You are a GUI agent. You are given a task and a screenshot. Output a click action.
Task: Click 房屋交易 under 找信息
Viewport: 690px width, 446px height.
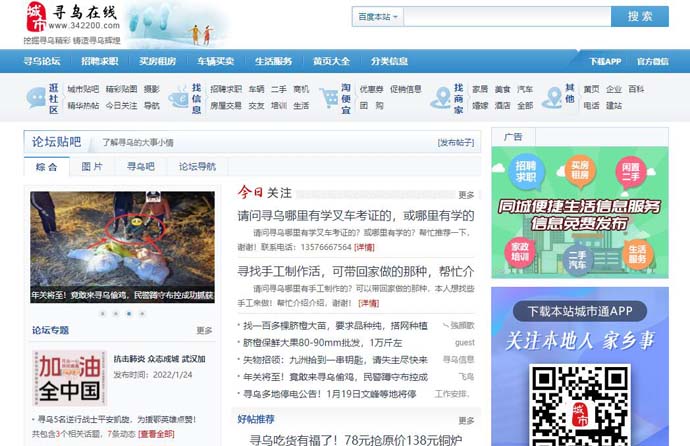click(226, 106)
